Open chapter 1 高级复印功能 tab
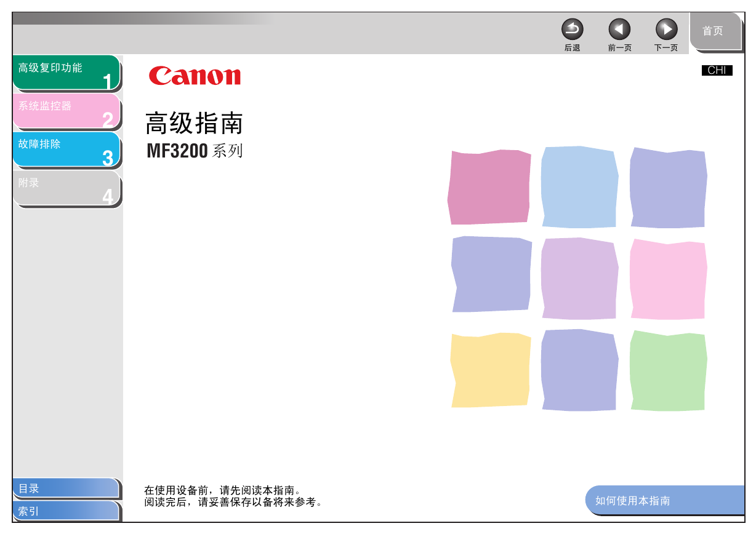The image size is (756, 534). click(x=66, y=73)
